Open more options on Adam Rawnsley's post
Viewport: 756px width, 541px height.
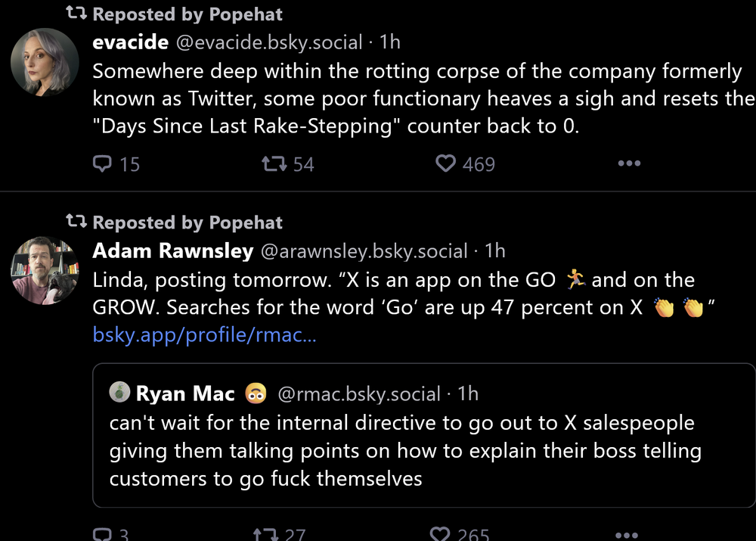629,534
